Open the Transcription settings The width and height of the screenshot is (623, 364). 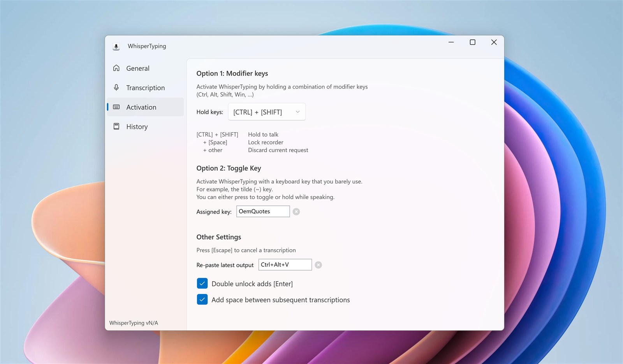(x=144, y=87)
